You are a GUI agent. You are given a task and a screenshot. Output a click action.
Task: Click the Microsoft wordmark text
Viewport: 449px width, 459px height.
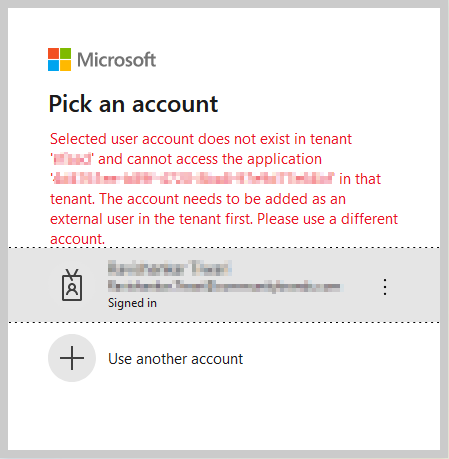(117, 60)
